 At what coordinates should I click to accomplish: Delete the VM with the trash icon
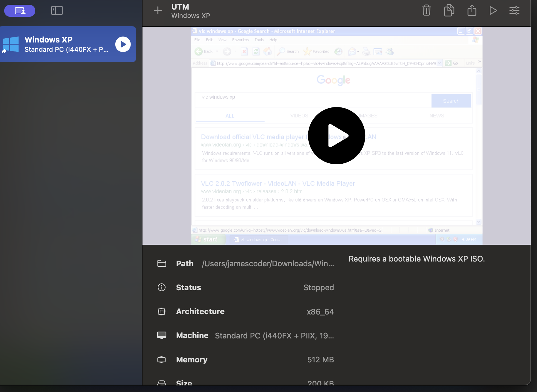pyautogui.click(x=426, y=10)
